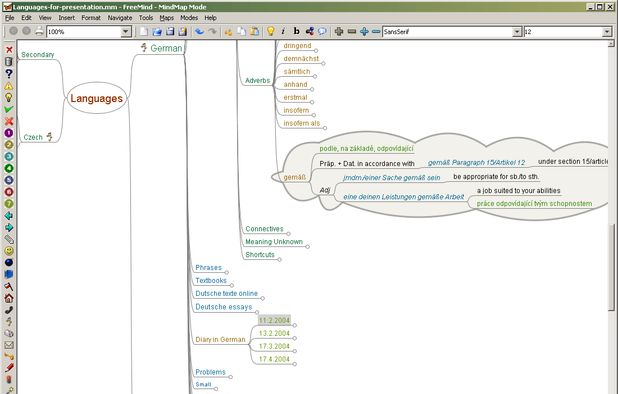Image resolution: width=618 pixels, height=394 pixels.
Task: Add the smiley face icon
Action: point(9,251)
